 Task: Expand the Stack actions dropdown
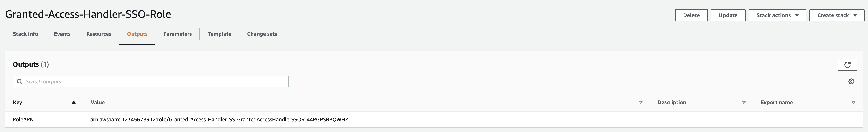point(777,15)
